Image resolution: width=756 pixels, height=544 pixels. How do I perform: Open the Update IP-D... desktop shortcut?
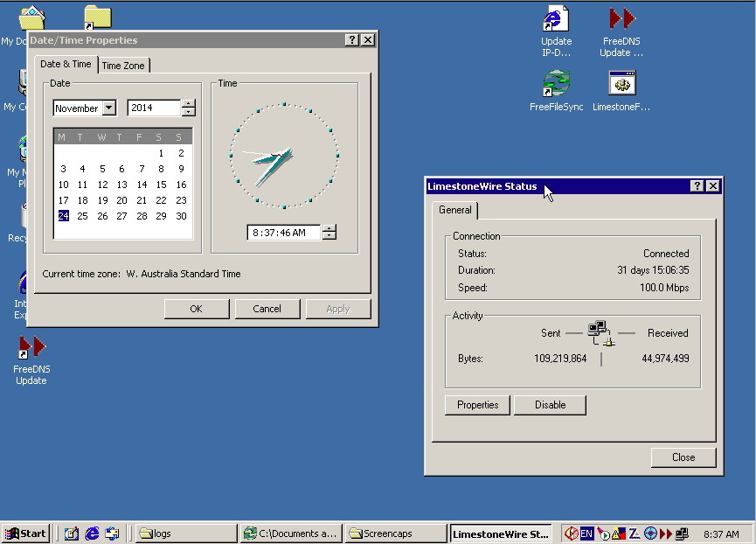pos(556,31)
